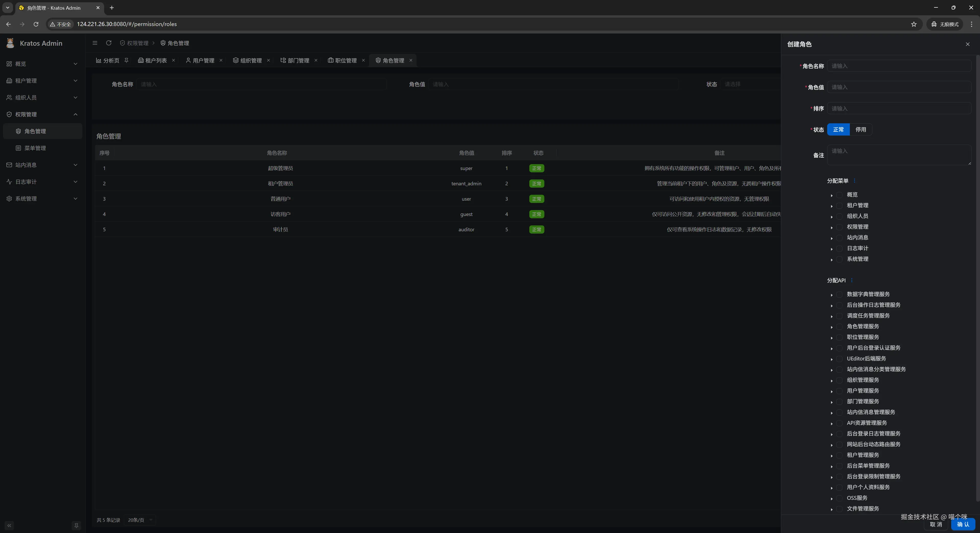
Task: Check the 角色管理服务 API checkbox
Action: pos(839,326)
